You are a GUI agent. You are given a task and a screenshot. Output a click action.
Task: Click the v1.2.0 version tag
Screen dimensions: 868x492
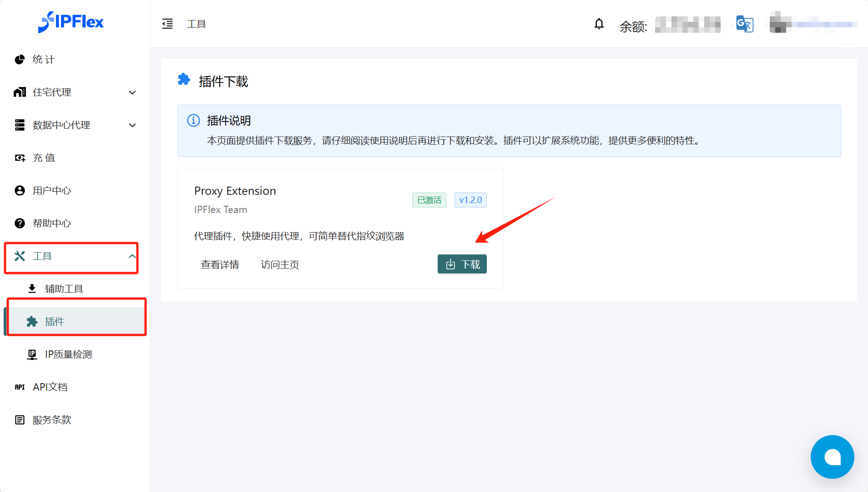(470, 200)
